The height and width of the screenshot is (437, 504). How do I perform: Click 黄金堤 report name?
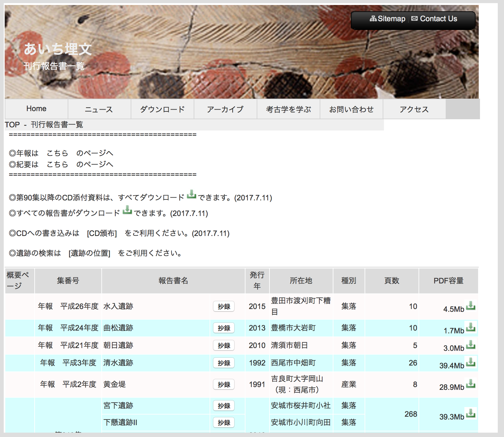[x=114, y=384]
